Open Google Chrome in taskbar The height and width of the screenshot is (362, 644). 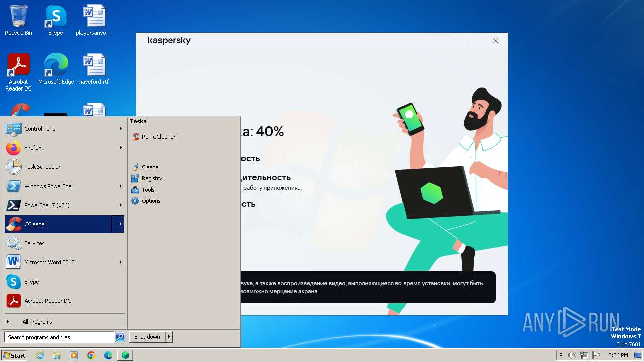[x=91, y=355]
